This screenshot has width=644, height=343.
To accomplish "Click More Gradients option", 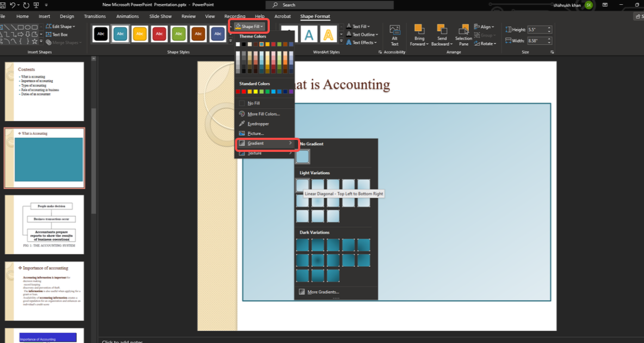I will [x=323, y=292].
